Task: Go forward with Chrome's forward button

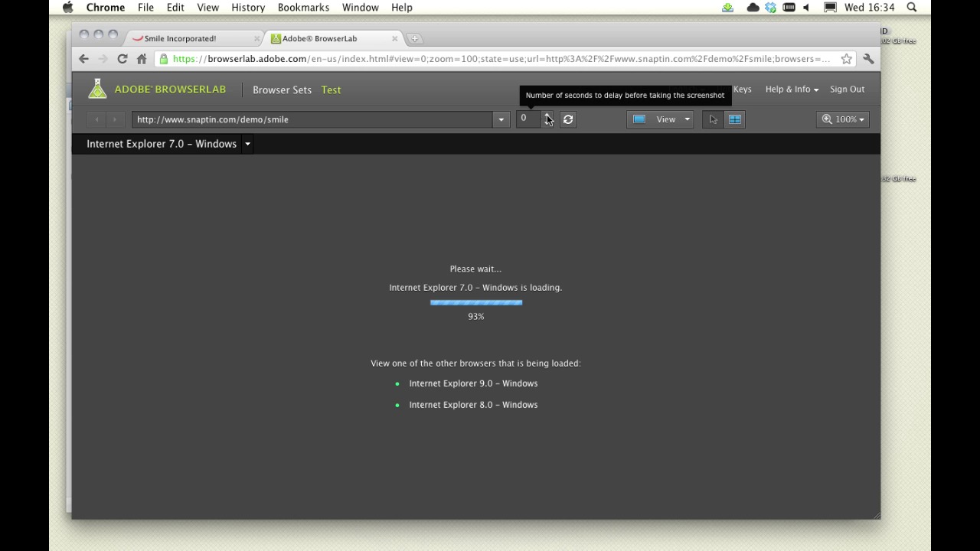Action: [103, 59]
